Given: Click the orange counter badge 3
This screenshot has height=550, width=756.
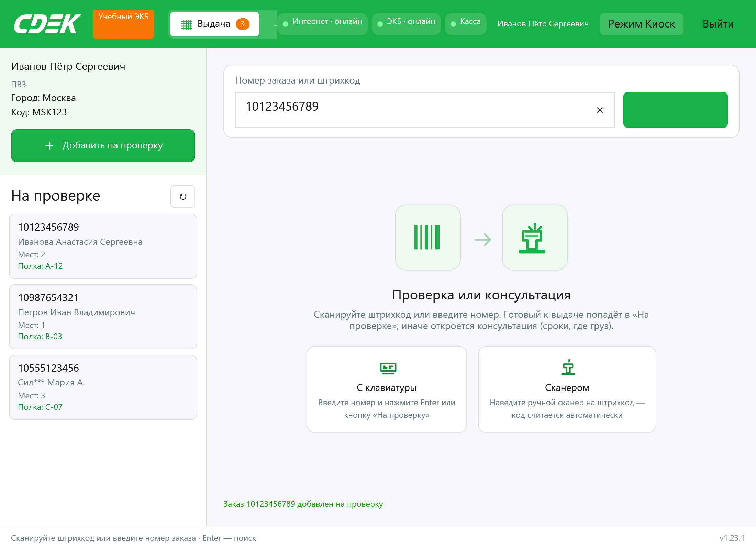Looking at the screenshot, I should (243, 24).
